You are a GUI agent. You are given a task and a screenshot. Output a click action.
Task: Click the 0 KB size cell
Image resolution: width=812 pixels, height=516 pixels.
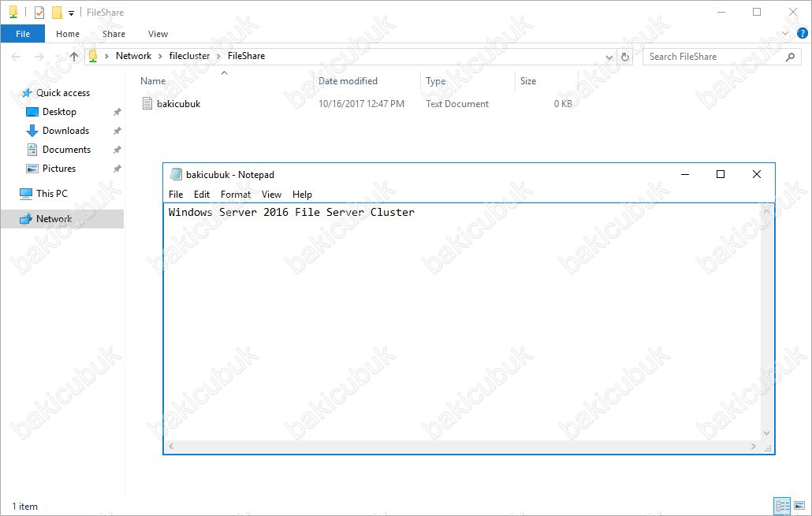tap(563, 103)
